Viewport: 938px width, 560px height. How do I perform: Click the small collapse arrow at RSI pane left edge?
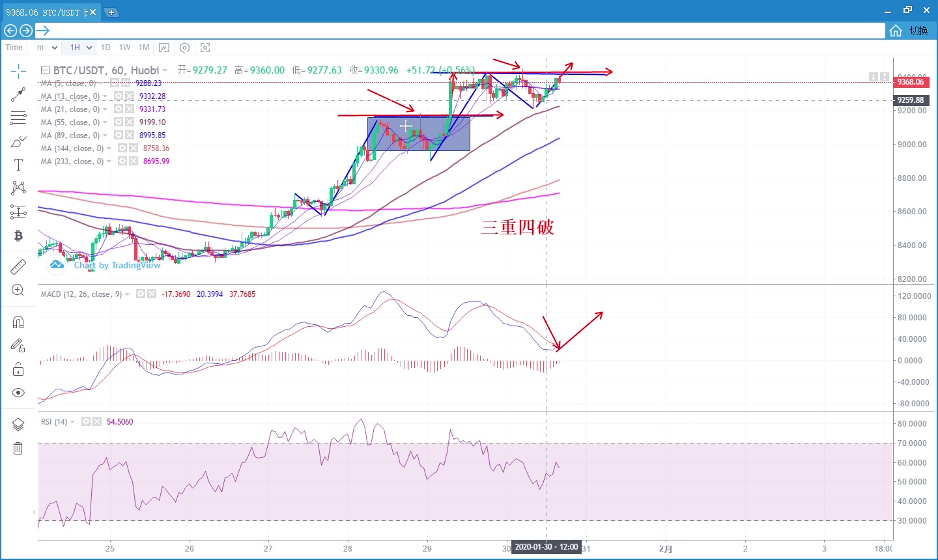34,512
